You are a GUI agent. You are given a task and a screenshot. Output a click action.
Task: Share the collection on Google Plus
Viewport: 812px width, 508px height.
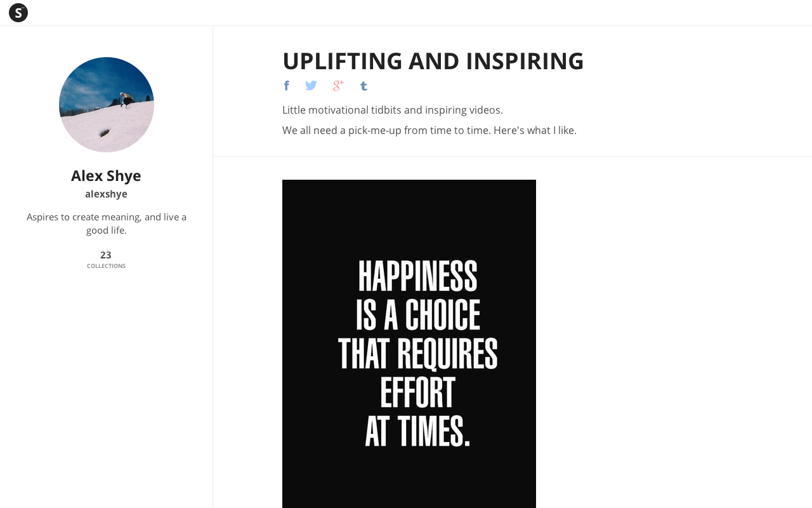338,86
